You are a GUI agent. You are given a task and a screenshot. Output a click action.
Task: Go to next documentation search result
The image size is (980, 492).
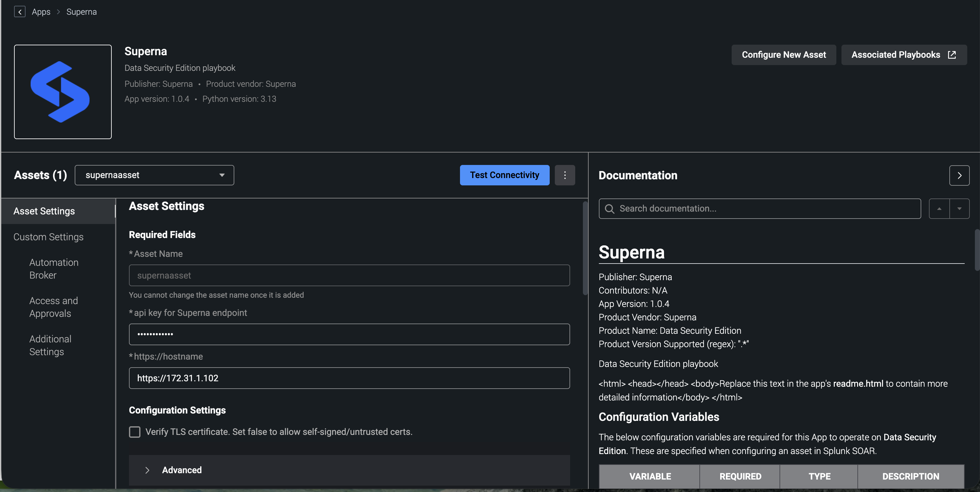[x=959, y=209]
